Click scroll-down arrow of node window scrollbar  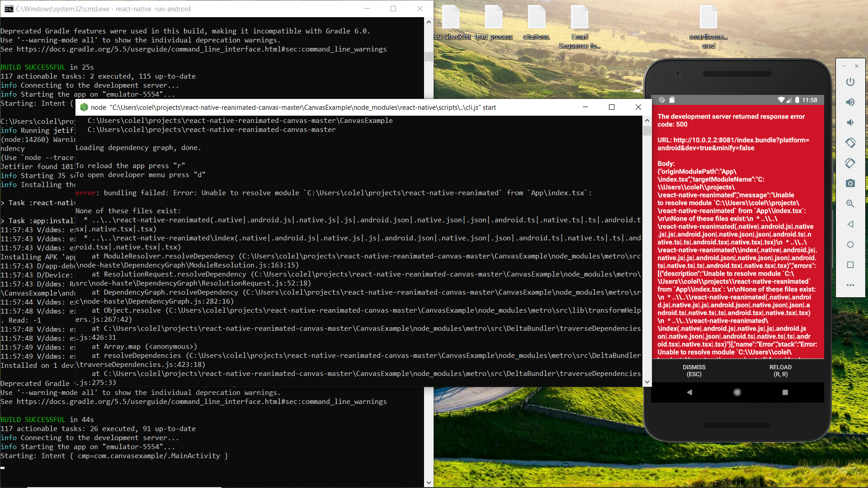pyautogui.click(x=647, y=382)
